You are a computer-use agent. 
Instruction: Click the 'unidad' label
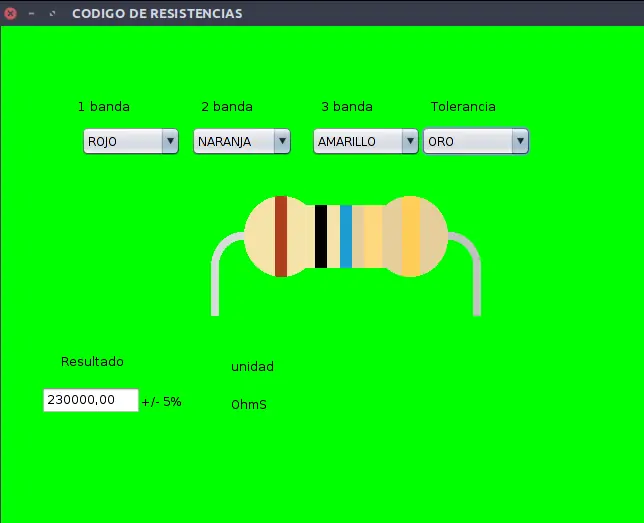tap(252, 366)
